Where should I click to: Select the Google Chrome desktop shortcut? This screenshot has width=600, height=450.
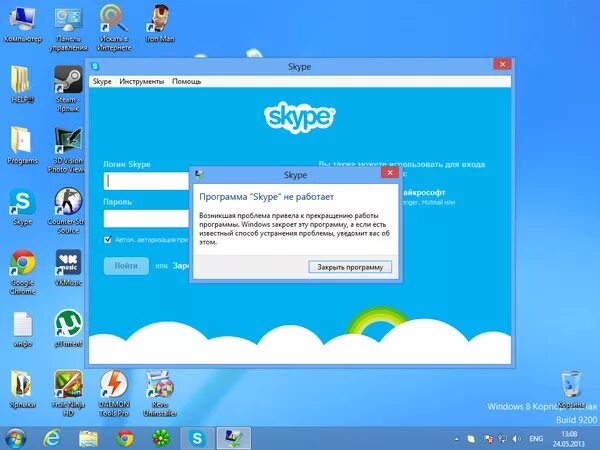pos(22,272)
